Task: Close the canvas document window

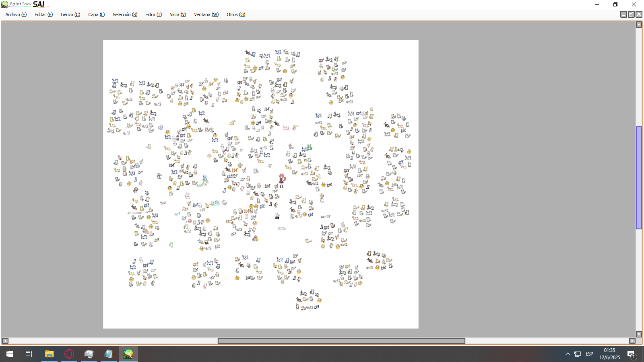Action: tap(639, 14)
